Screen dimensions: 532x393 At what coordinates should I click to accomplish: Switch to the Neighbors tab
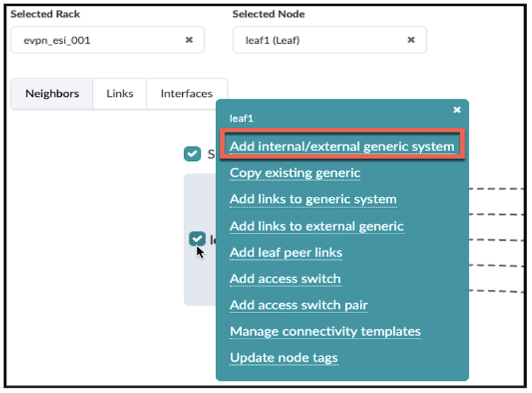pyautogui.click(x=52, y=94)
